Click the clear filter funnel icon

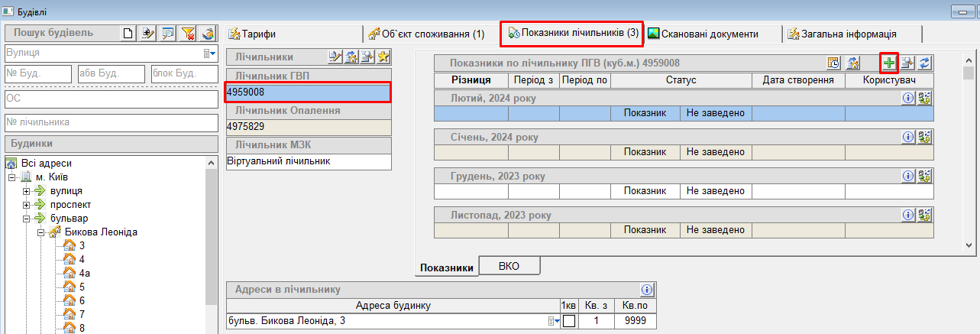point(188,33)
